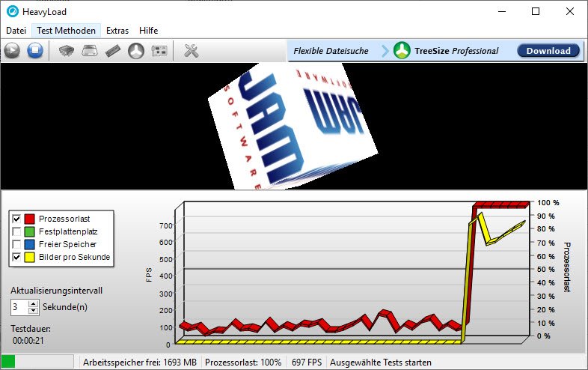
Task: Toggle the hard disk write test icon
Action: click(x=90, y=50)
